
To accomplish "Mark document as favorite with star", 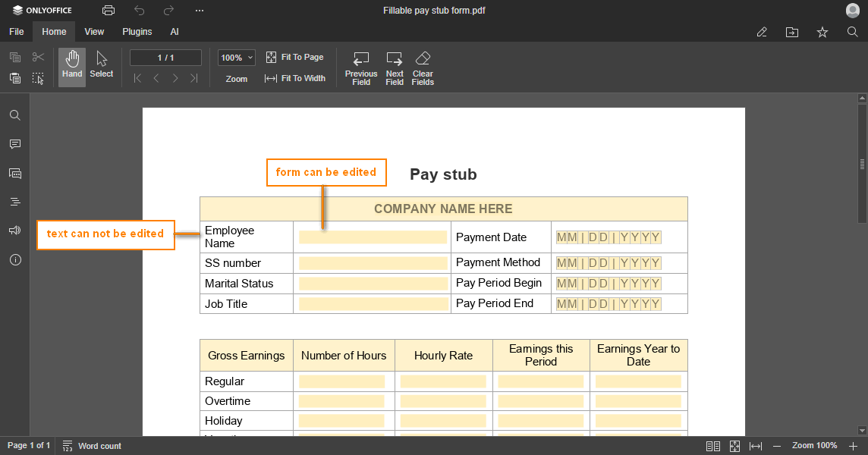I will [822, 32].
